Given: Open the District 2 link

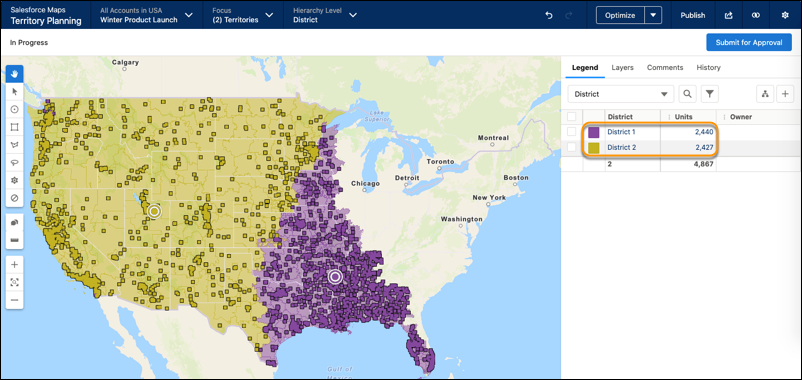Looking at the screenshot, I should click(x=621, y=147).
